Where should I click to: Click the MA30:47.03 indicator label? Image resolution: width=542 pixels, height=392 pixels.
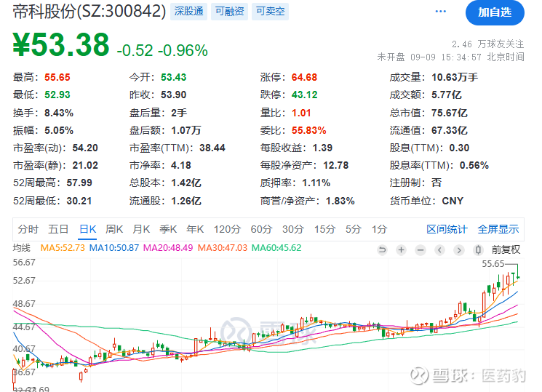[223, 248]
